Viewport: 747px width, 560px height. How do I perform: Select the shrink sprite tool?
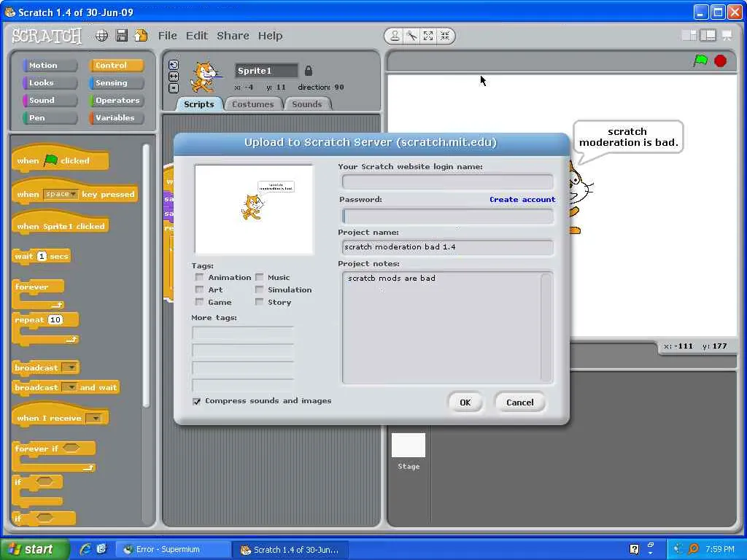coord(445,36)
